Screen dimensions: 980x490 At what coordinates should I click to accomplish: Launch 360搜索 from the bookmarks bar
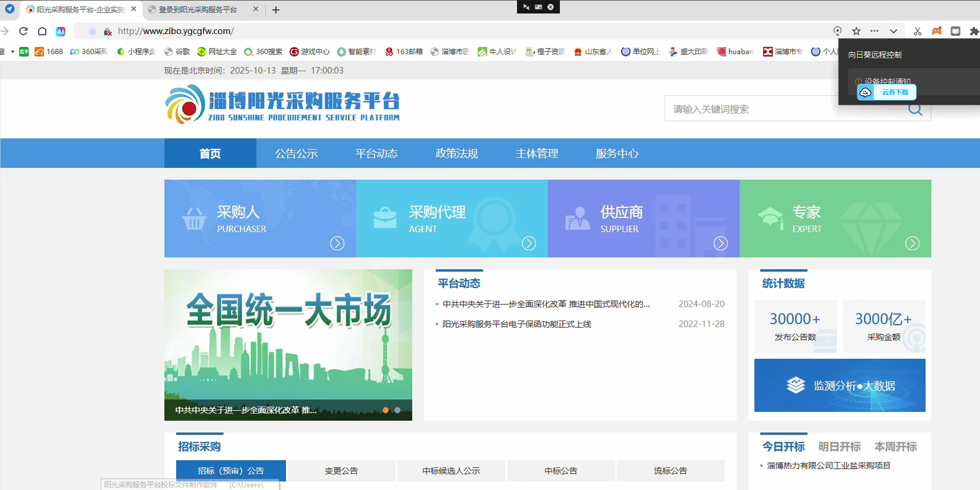coord(247,52)
